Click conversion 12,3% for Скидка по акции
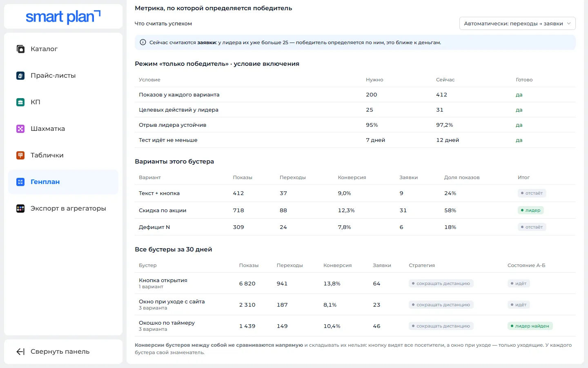This screenshot has height=368, width=588. coord(346,211)
